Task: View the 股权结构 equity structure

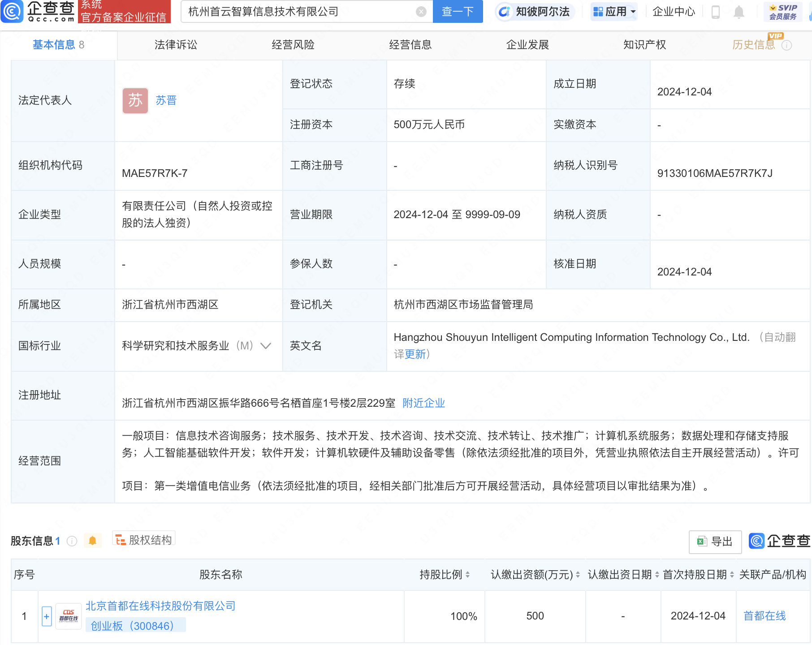Action: pyautogui.click(x=144, y=540)
